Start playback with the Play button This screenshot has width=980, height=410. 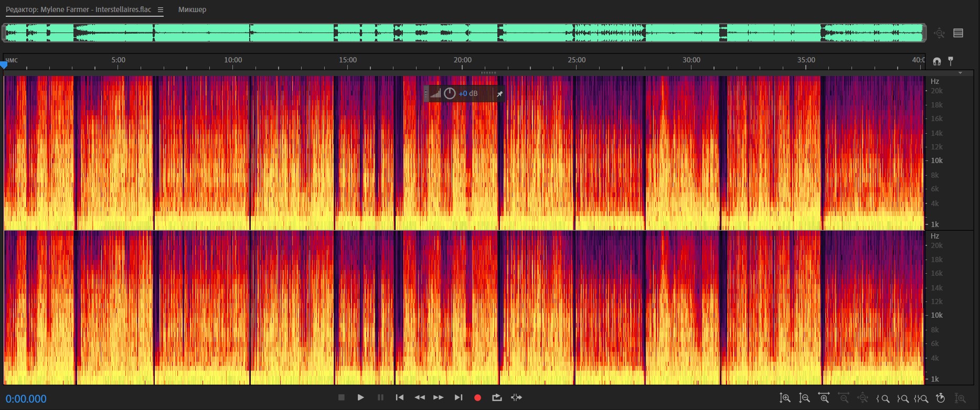click(361, 398)
